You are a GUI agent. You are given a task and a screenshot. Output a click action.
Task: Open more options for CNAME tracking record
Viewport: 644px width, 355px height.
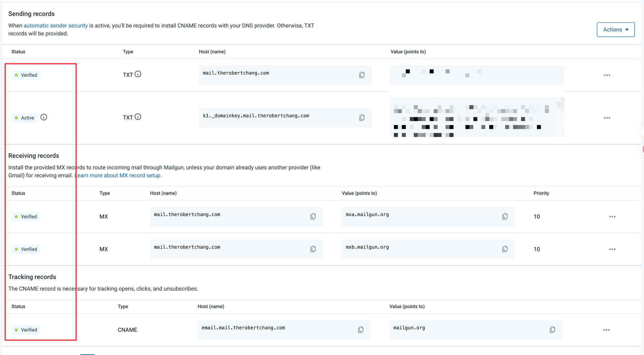[606, 330]
